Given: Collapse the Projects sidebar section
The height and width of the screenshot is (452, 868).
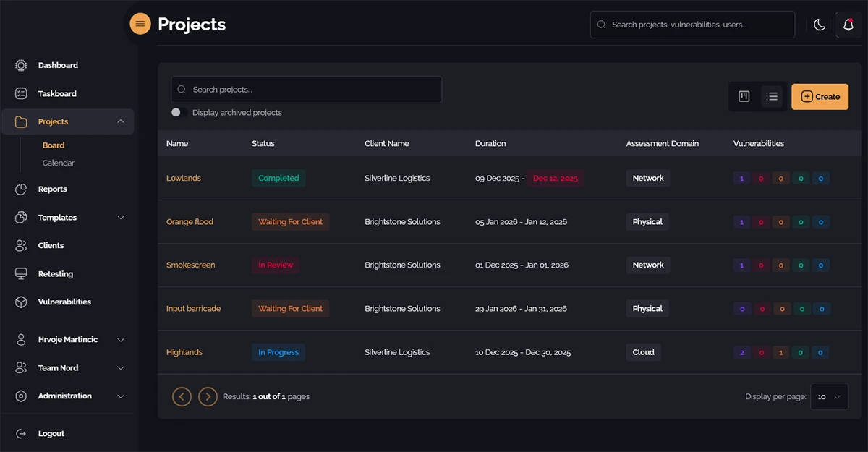Looking at the screenshot, I should coord(121,121).
